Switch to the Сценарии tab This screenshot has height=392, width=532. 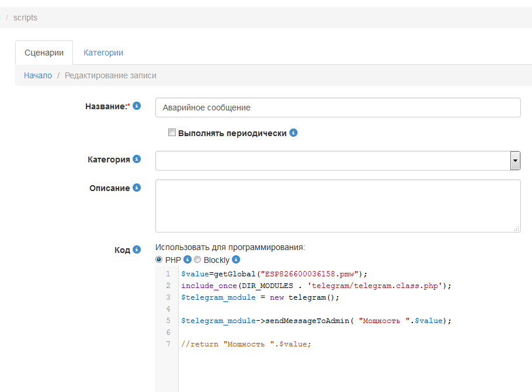pyautogui.click(x=44, y=53)
